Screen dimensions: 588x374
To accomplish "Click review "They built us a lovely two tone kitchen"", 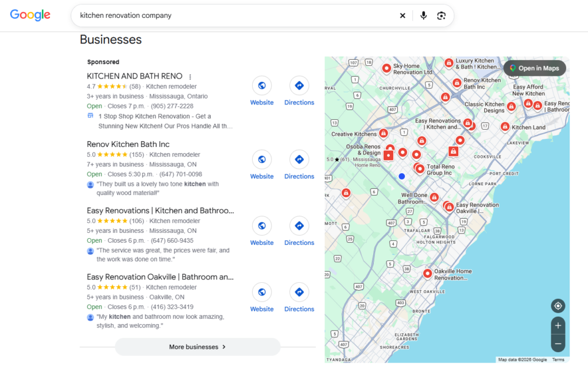I will (157, 189).
